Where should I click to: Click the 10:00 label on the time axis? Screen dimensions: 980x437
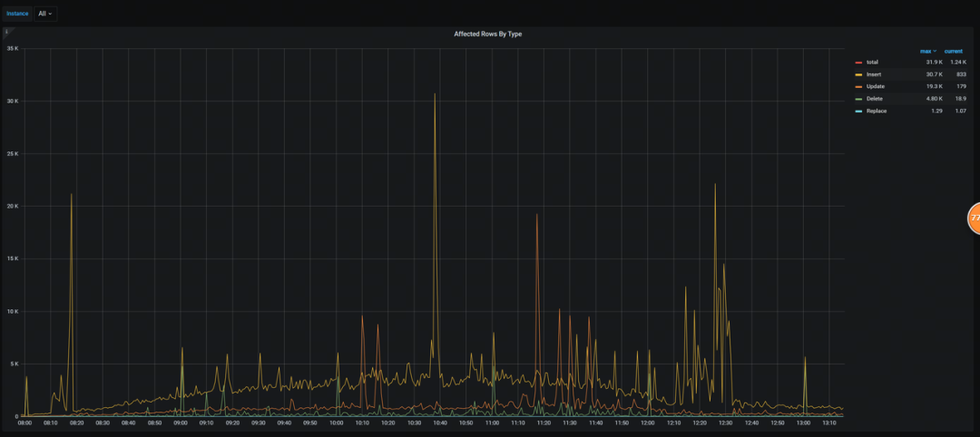click(337, 422)
